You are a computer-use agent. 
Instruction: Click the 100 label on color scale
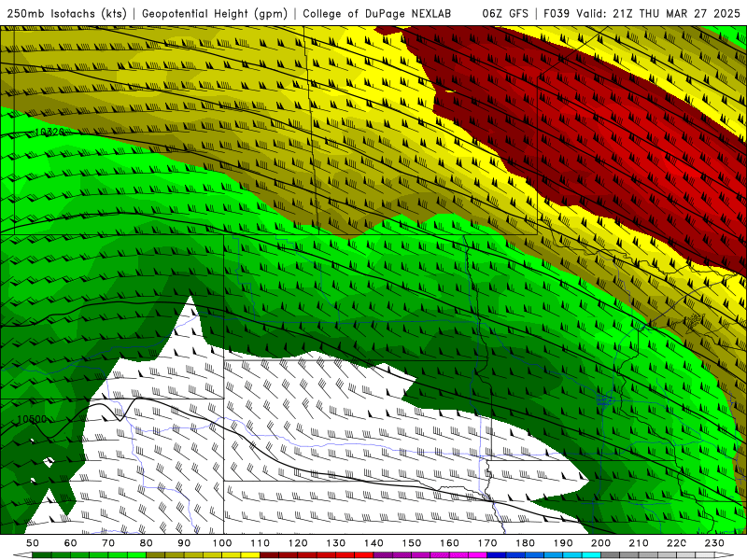click(x=222, y=543)
